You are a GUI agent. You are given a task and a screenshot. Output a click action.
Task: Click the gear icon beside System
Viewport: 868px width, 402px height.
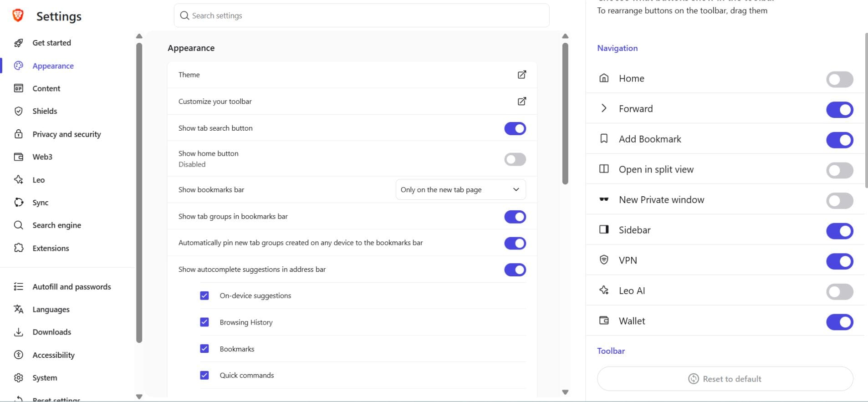(19, 377)
